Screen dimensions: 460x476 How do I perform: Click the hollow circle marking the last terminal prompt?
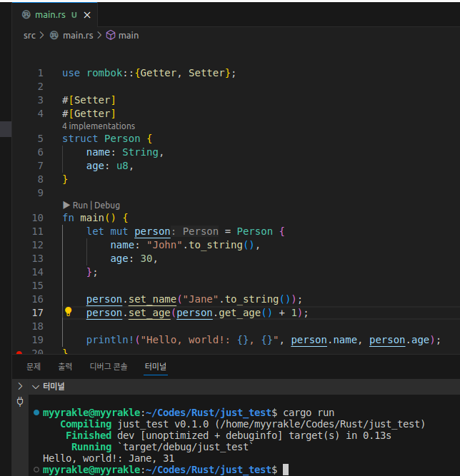click(36, 470)
